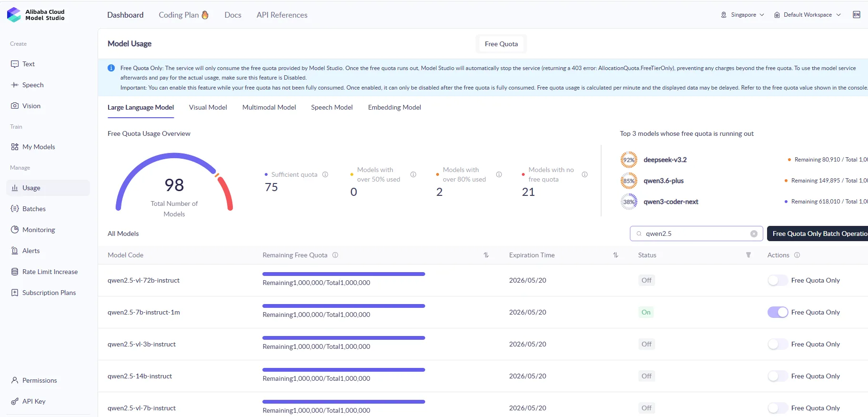Open the Singapore region dropdown

click(x=742, y=15)
